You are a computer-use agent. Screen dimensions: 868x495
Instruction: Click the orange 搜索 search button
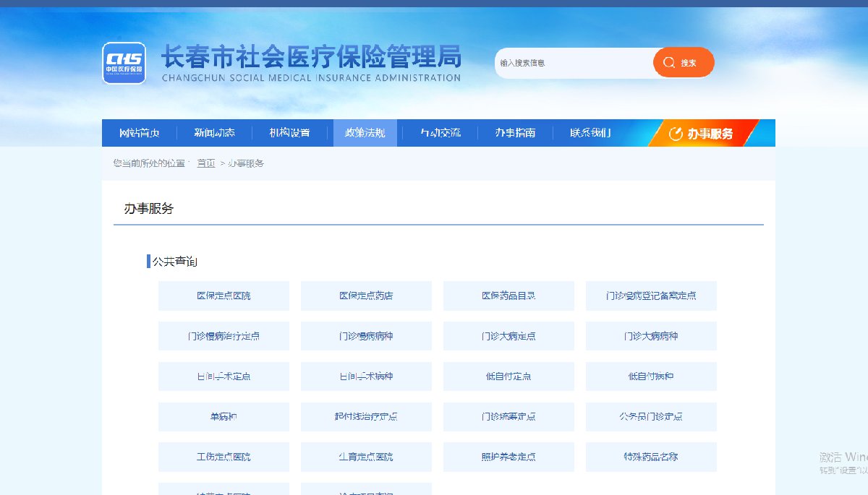(x=683, y=63)
